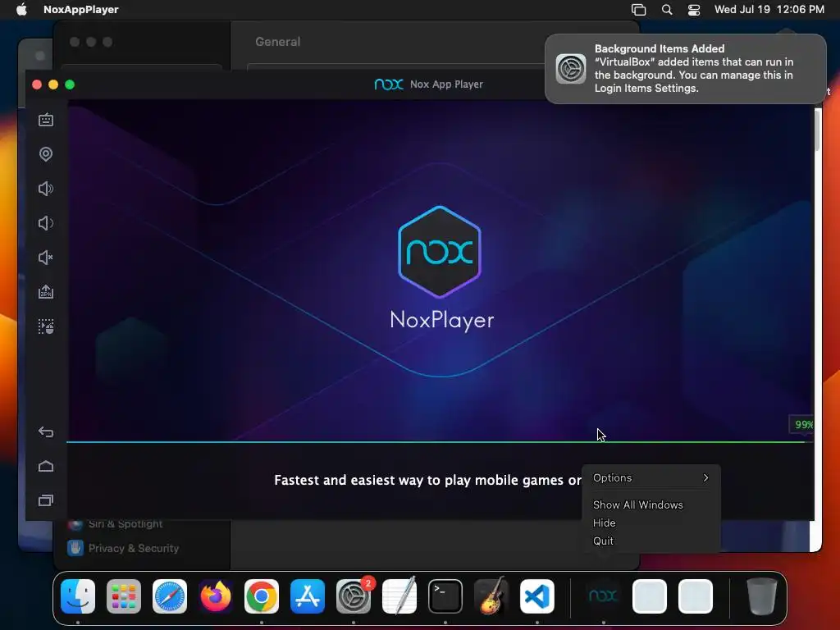Click the date and time in the menu bar
Image resolution: width=840 pixels, height=630 pixels.
point(769,10)
